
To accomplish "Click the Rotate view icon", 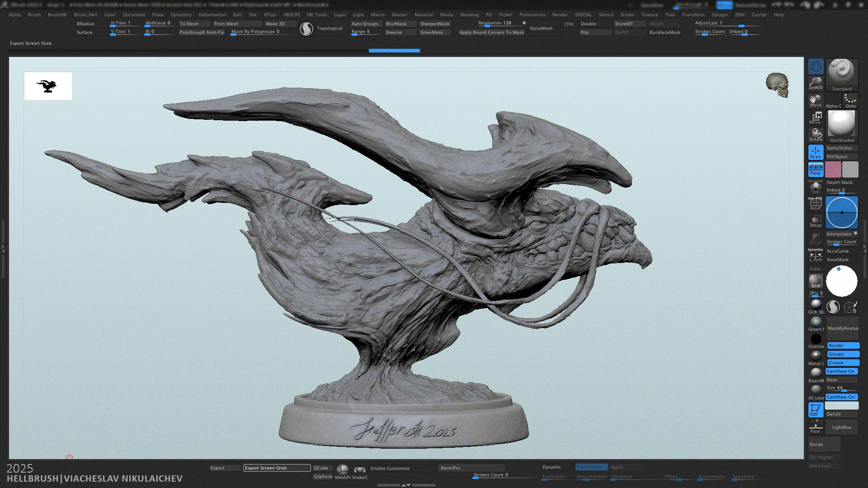I will [x=816, y=135].
